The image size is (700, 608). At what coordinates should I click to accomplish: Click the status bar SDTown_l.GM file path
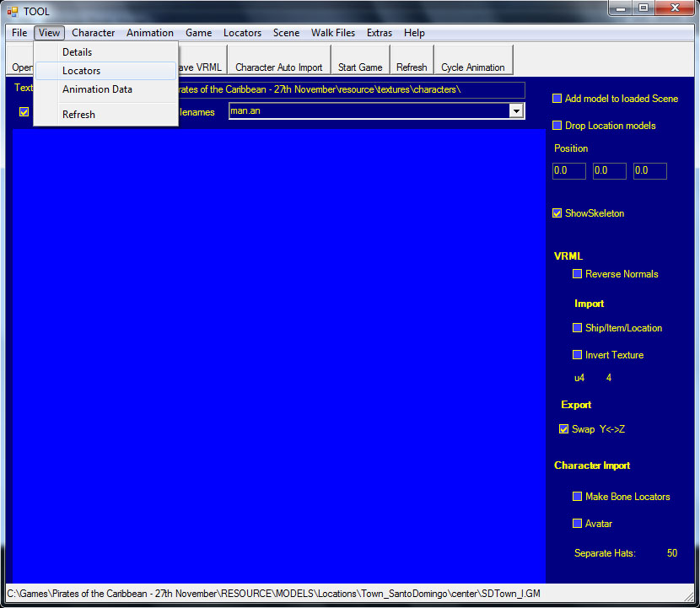[273, 594]
